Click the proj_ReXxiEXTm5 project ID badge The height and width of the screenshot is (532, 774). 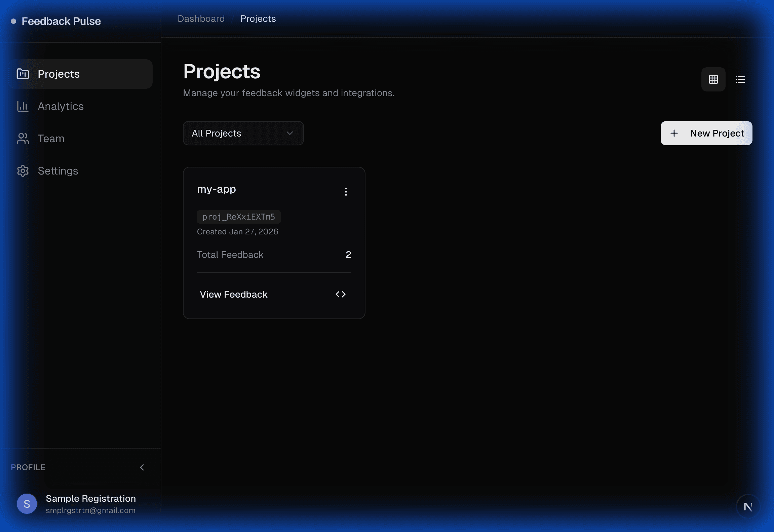pos(239,217)
